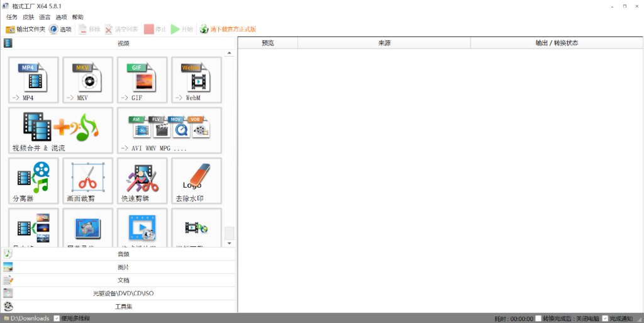The height and width of the screenshot is (323, 644).
Task: Click the 格式工厂 app icon in title bar
Action: point(5,6)
